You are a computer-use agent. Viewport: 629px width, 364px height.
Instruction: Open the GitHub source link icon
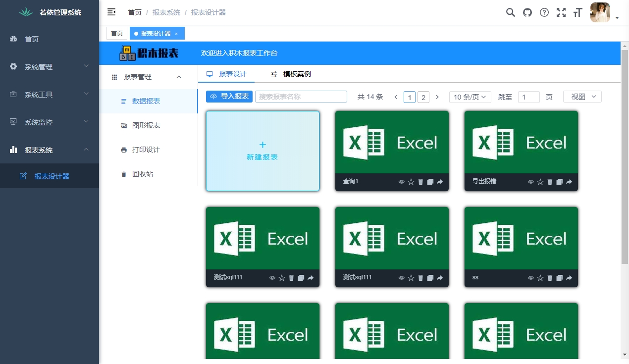coord(527,12)
